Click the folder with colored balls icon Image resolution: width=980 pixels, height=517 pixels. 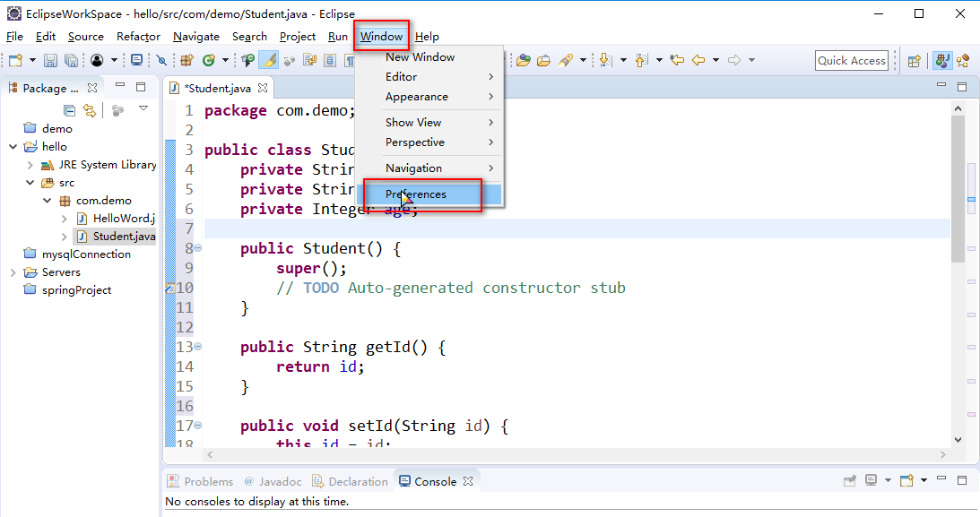524,60
